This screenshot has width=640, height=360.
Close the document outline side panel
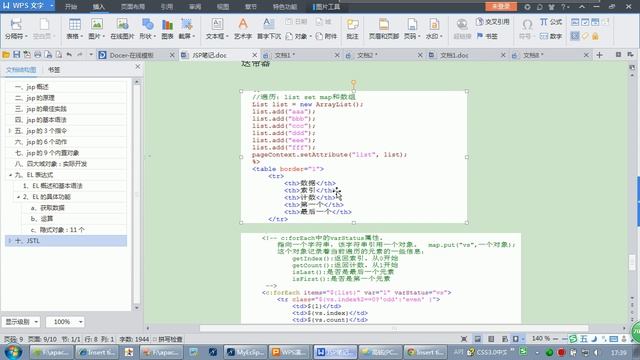[x=138, y=67]
